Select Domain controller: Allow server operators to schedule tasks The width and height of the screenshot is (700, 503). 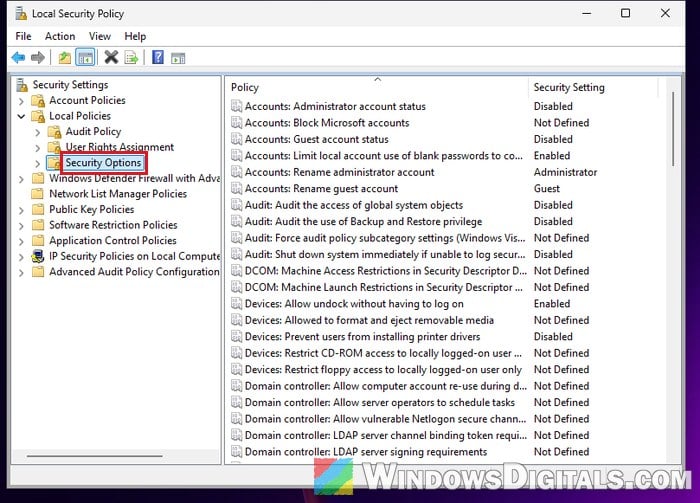pos(379,403)
